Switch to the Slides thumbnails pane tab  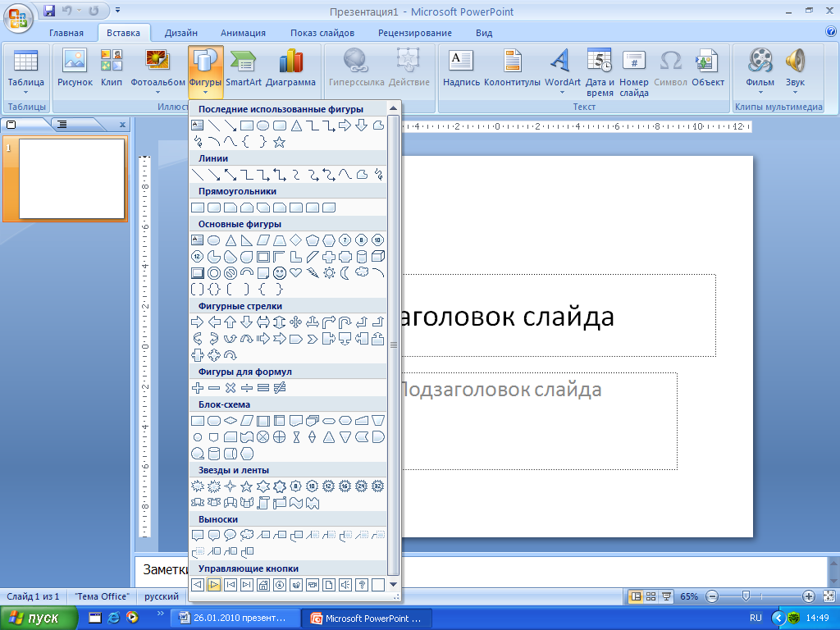pos(11,125)
